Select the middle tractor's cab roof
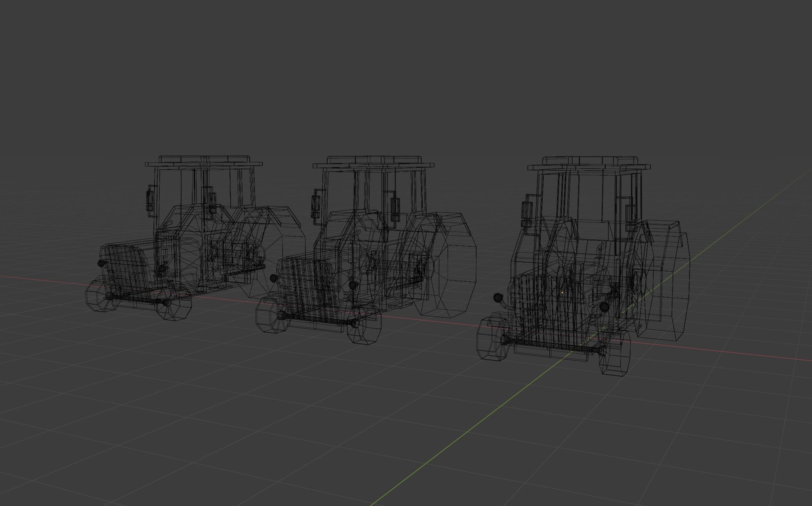812x506 pixels. (373, 162)
